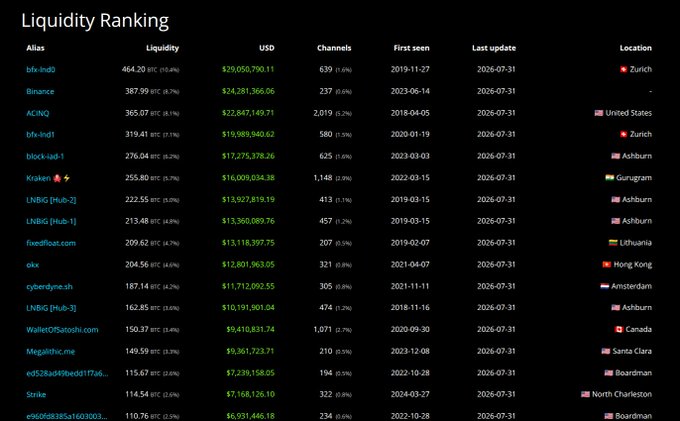The image size is (680, 421).
Task: Select the $13,118,397.75 USD value
Action: [248, 243]
